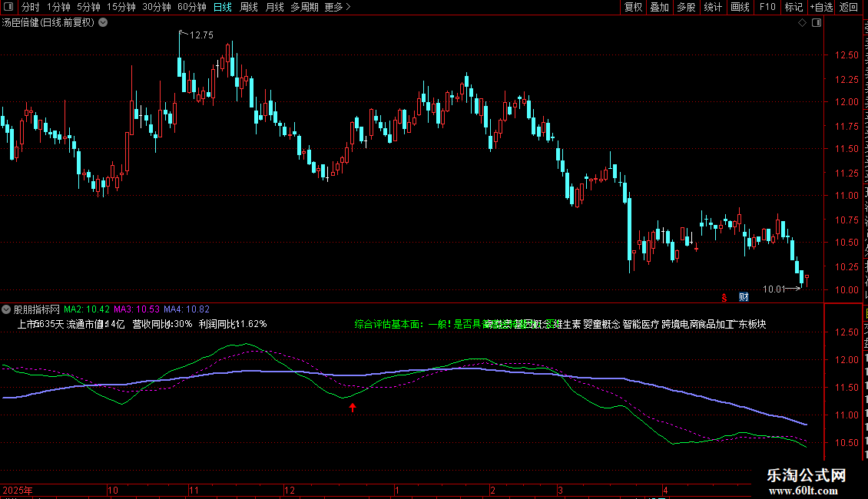This screenshot has width=868, height=499.
Task: Click the red buy arrow marker in indicator pane
Action: pyautogui.click(x=353, y=408)
